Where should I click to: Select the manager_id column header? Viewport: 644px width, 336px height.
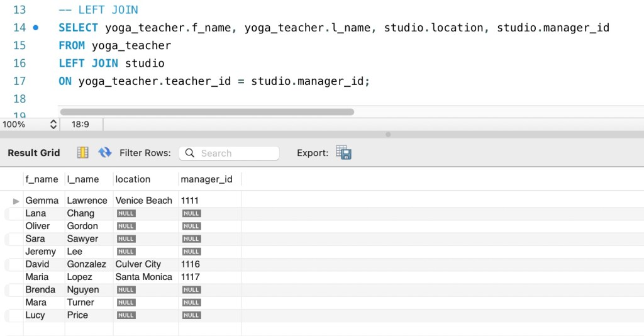coord(206,179)
